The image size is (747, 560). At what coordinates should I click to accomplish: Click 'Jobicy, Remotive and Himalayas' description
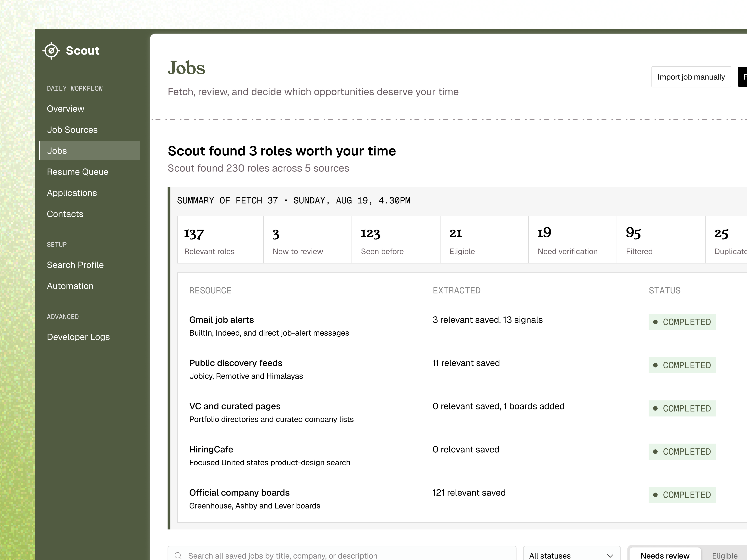click(246, 376)
